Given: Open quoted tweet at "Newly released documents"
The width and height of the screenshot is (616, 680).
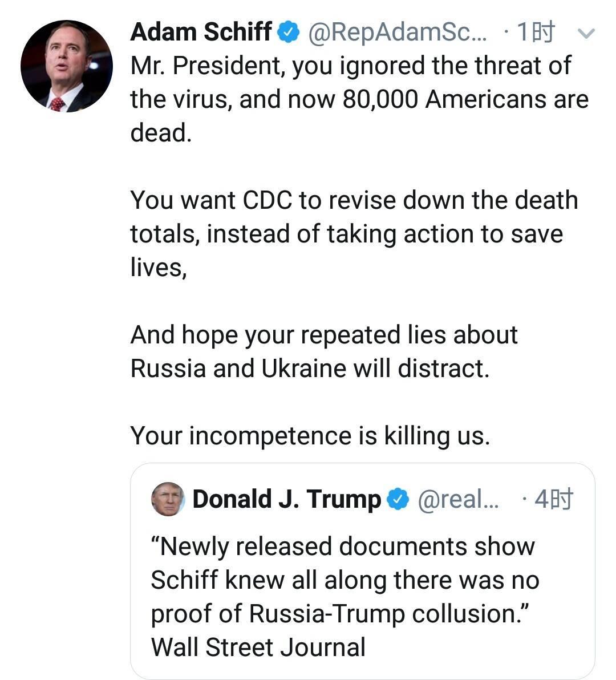Looking at the screenshot, I should 342,547.
